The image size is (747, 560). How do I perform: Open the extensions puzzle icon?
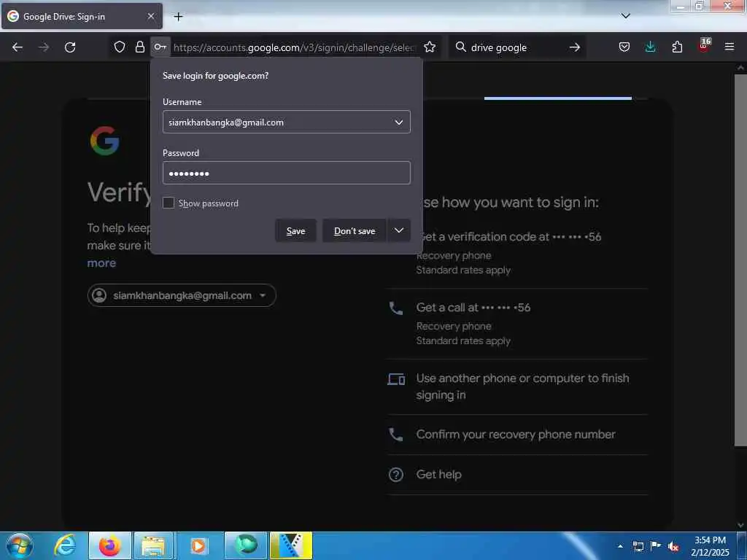pos(677,47)
